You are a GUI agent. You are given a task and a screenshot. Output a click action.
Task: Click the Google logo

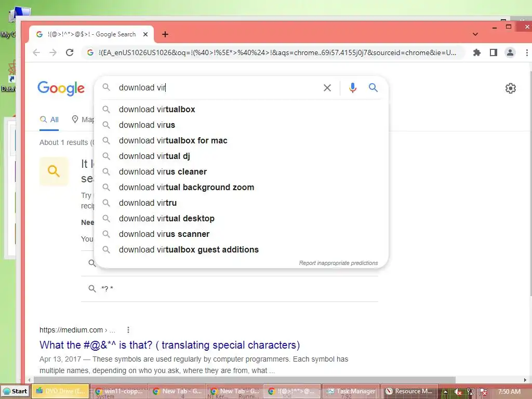tap(61, 88)
